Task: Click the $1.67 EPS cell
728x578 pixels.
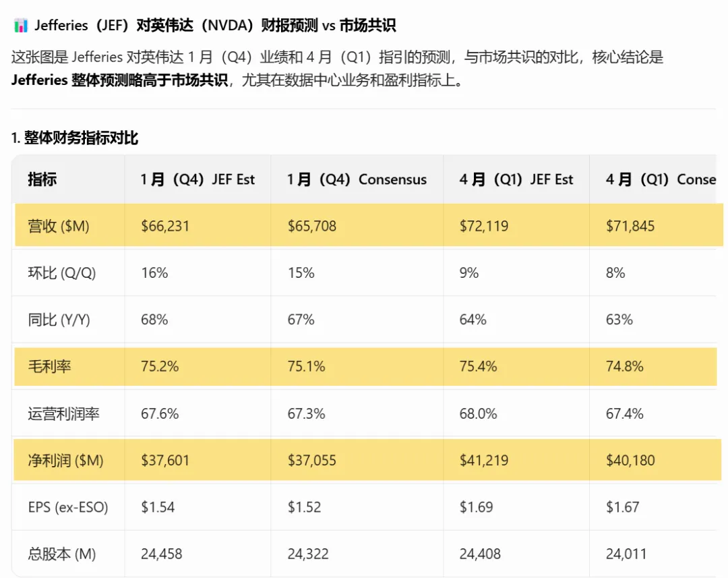Action: click(623, 507)
